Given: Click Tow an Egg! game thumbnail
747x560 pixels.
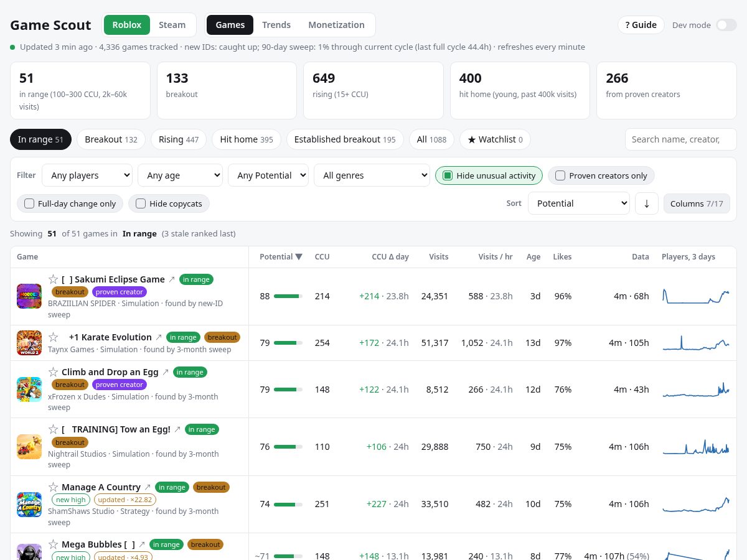Looking at the screenshot, I should tap(29, 447).
